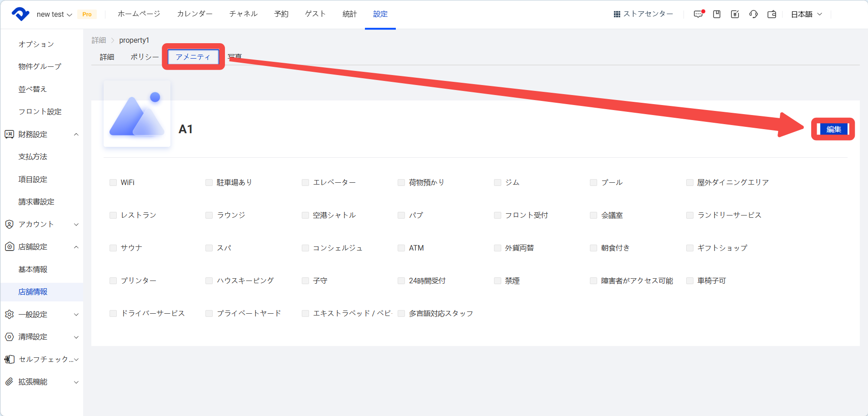Click the finance settings sidebar icon
868x416 pixels.
pos(9,134)
